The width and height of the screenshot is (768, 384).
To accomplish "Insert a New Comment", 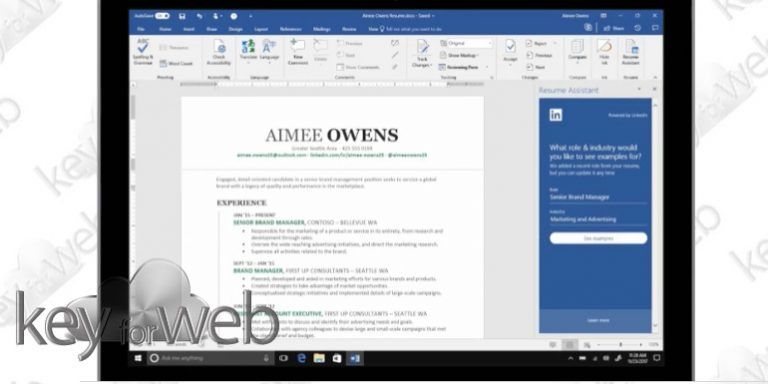I will pyautogui.click(x=298, y=52).
